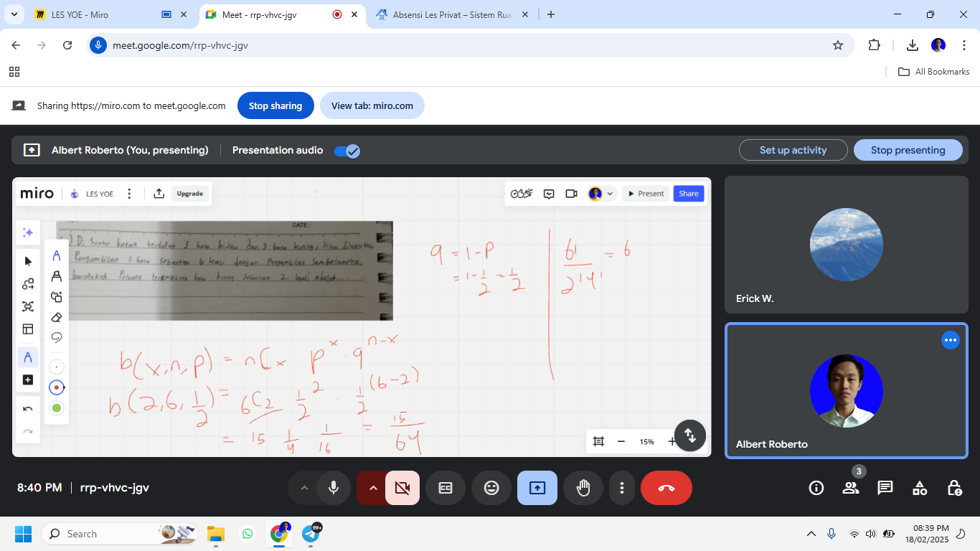Image resolution: width=980 pixels, height=551 pixels.
Task: Open the Meet people panel
Action: 851,488
